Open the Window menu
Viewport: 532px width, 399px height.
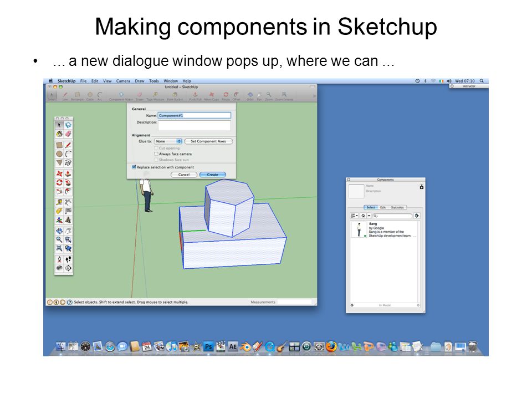[x=171, y=81]
